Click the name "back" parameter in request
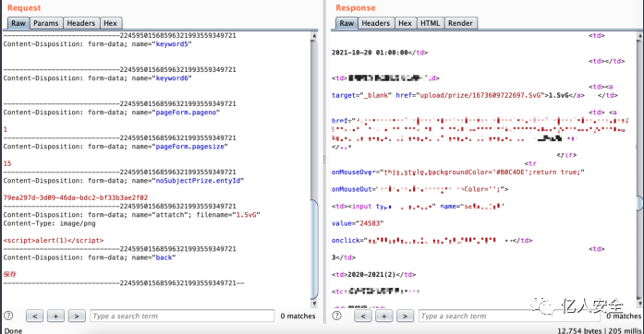The height and width of the screenshot is (334, 644). (x=164, y=257)
